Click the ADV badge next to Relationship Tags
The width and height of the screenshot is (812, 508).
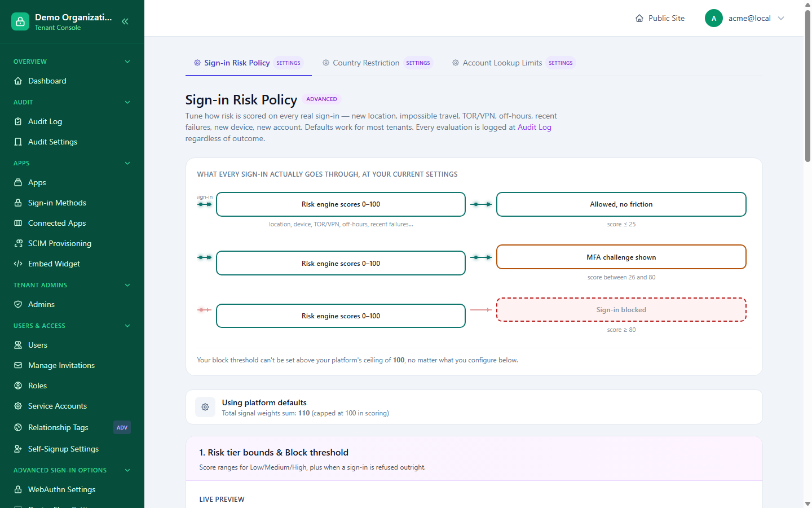(x=122, y=427)
